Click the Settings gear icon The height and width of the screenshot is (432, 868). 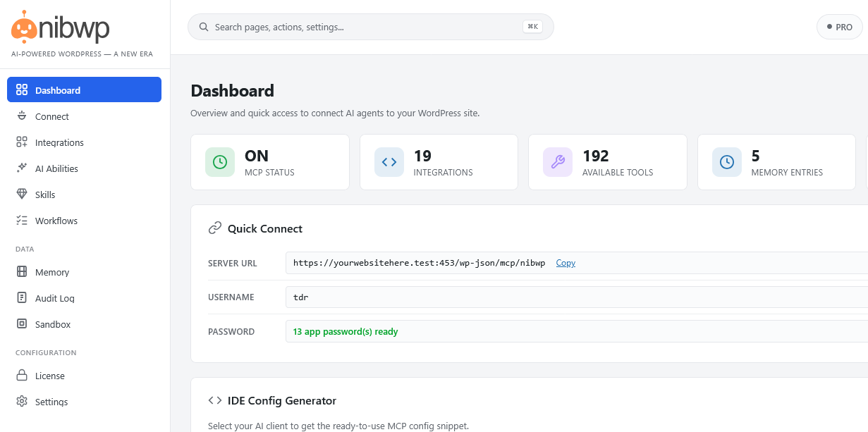tap(22, 402)
